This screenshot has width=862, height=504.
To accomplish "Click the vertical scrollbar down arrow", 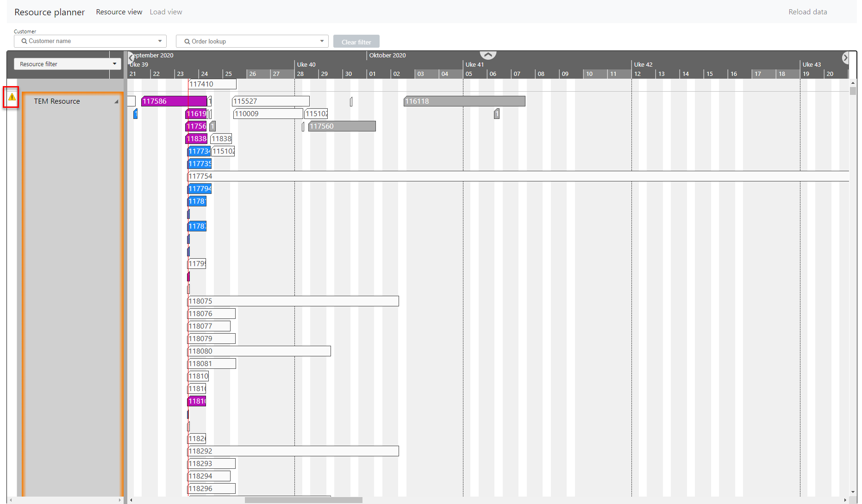I will [853, 492].
